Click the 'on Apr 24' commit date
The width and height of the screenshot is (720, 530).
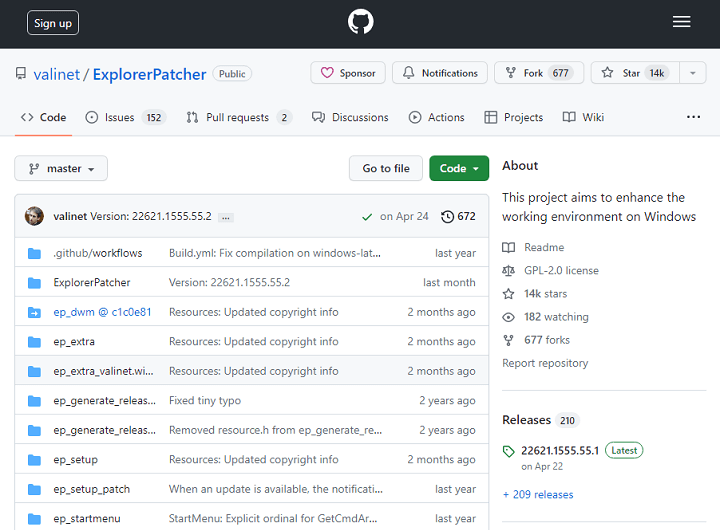[x=404, y=216]
